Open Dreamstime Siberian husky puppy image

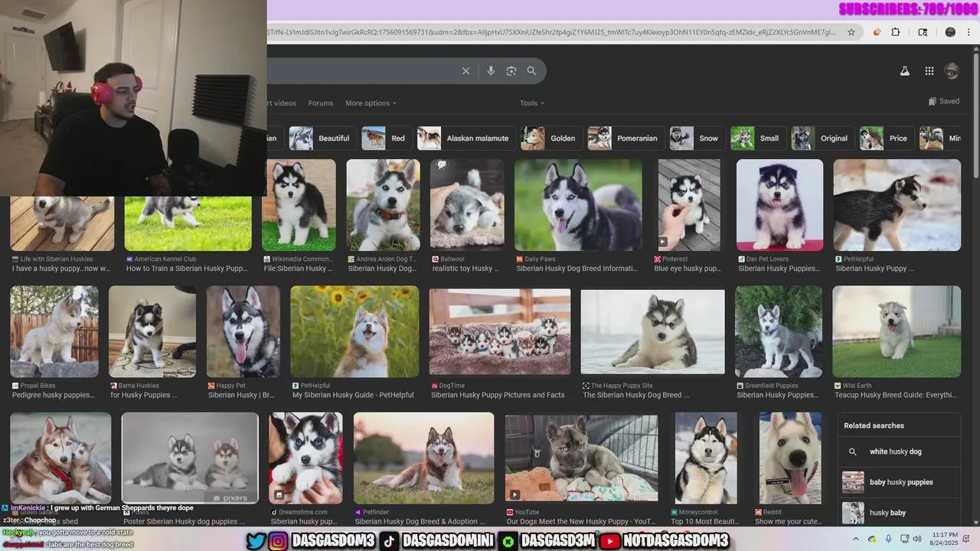coord(305,458)
